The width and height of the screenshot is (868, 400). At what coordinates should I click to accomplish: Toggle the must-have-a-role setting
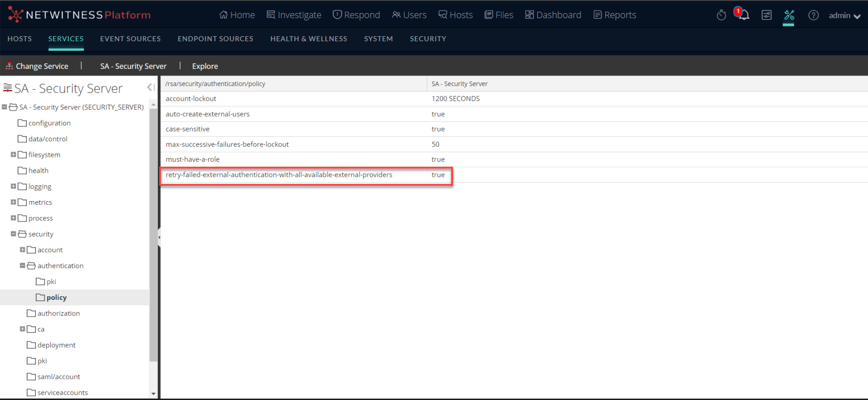tap(438, 159)
